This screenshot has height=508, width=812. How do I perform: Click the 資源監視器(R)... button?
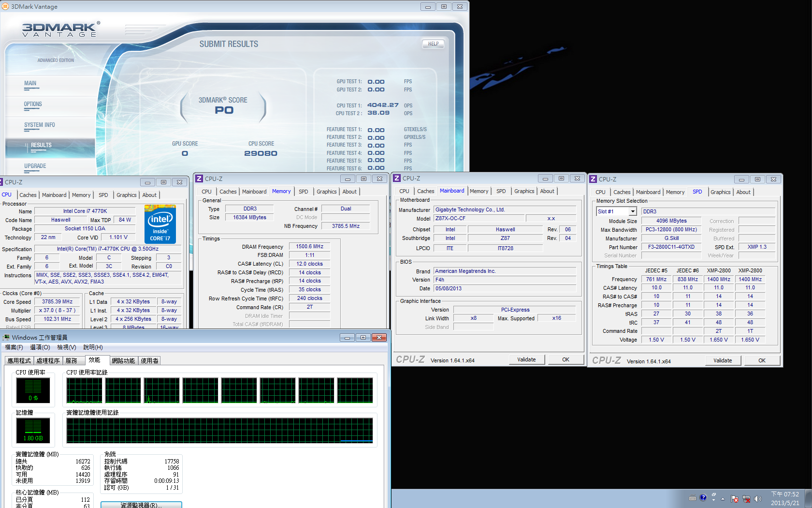141,505
